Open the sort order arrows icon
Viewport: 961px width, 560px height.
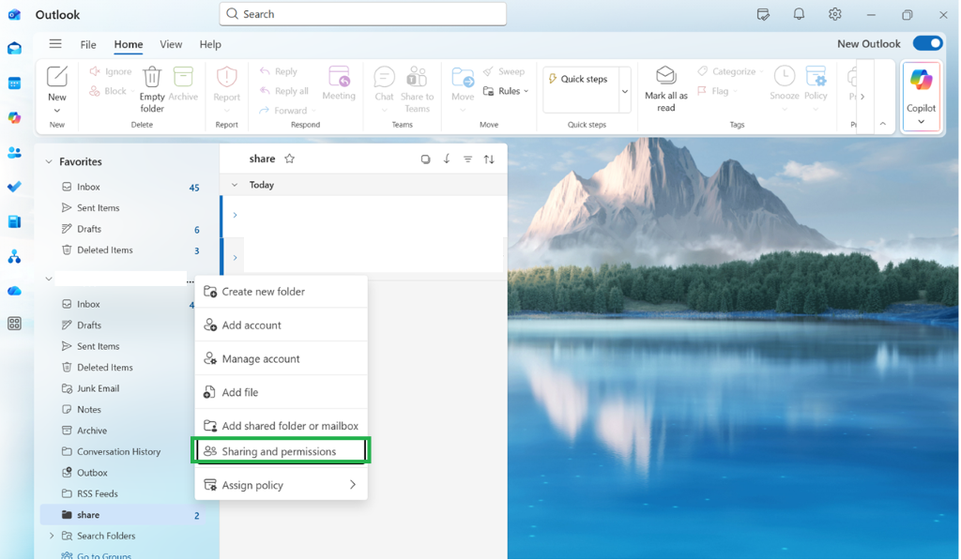click(x=489, y=159)
